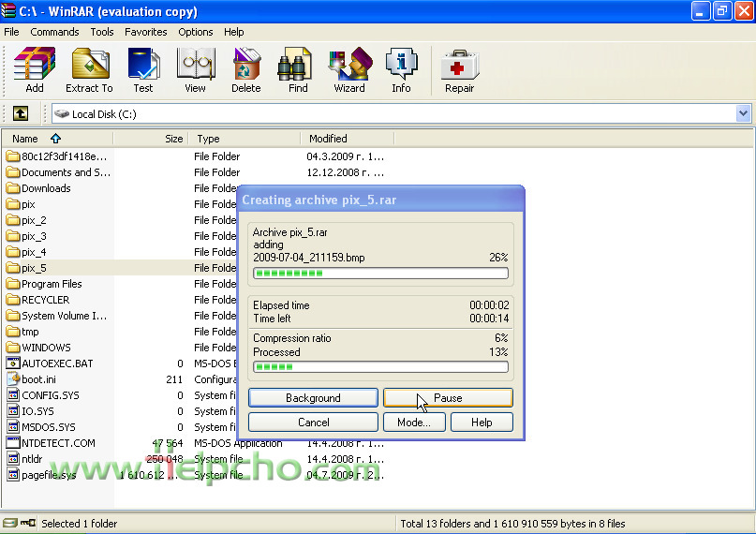Screen dimensions: 756x534
Task: Click the IO.SYS file icon
Action: (13, 411)
